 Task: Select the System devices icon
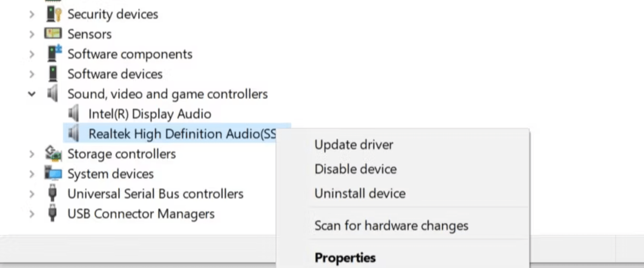pyautogui.click(x=53, y=173)
